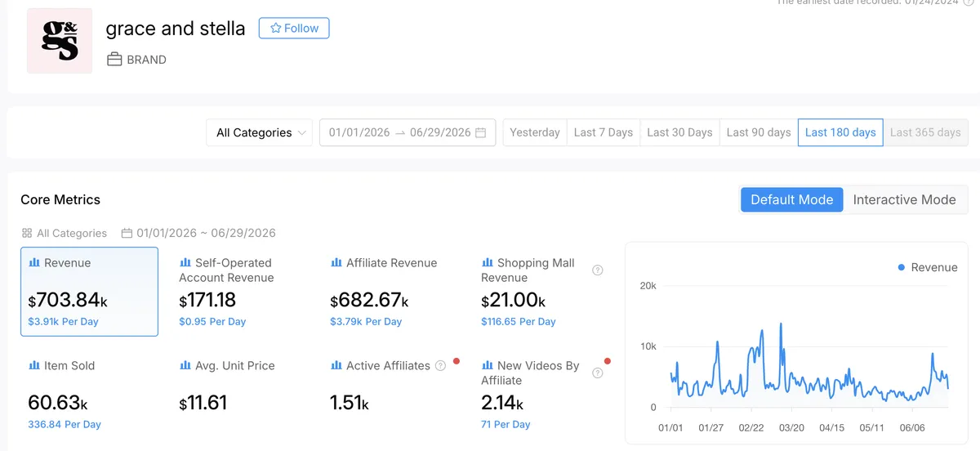
Task: Open help icon for Active Affiliates
Action: pyautogui.click(x=441, y=366)
